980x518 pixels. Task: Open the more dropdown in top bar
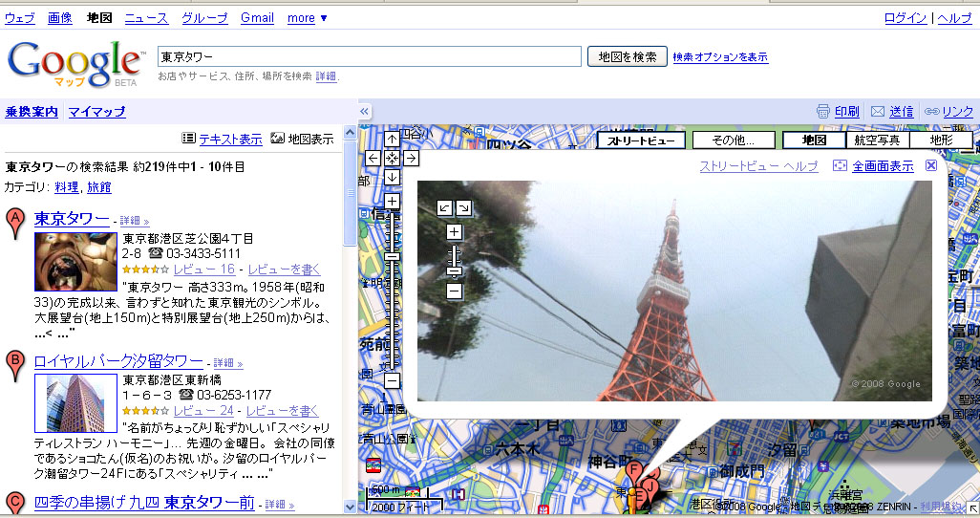(308, 18)
